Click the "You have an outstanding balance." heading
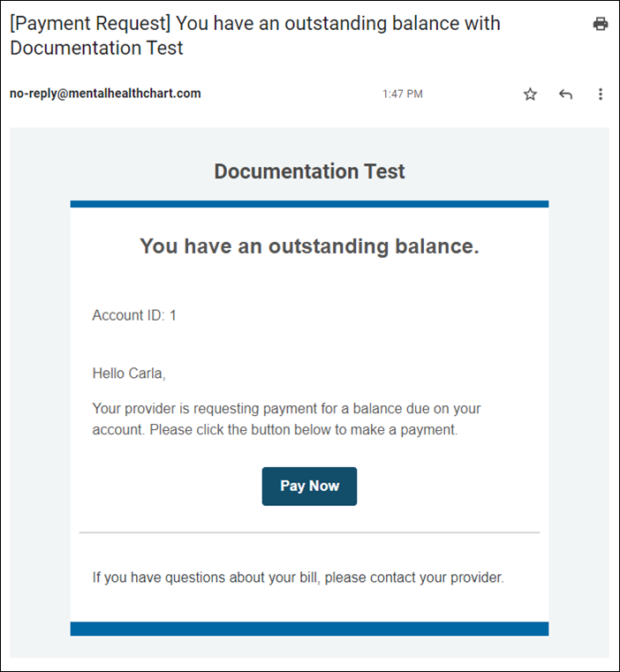 309,246
